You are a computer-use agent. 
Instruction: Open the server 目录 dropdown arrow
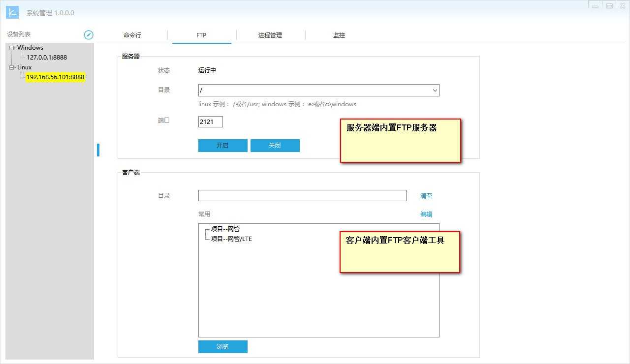[x=435, y=91]
